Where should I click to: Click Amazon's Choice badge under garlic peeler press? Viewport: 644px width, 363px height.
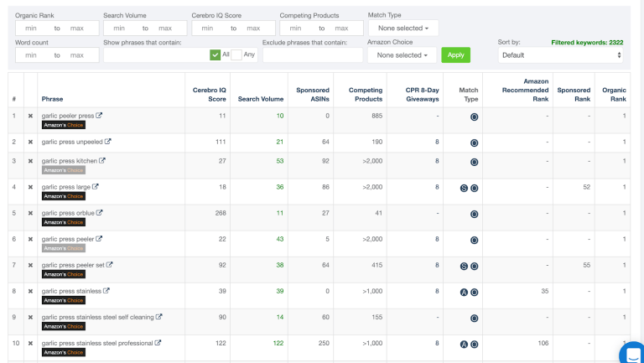[x=64, y=125]
